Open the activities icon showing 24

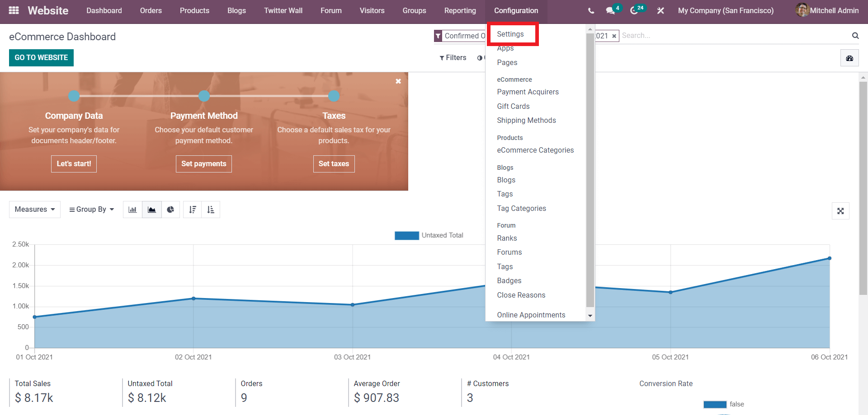[635, 10]
